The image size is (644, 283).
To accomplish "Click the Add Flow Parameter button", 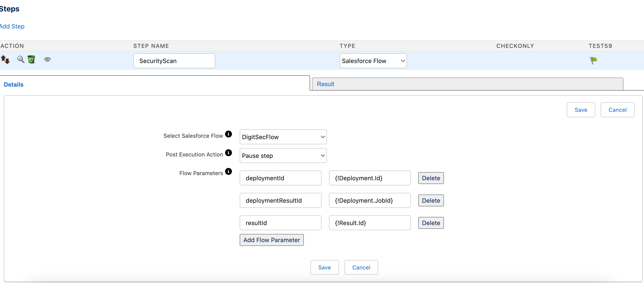I will coord(271,240).
